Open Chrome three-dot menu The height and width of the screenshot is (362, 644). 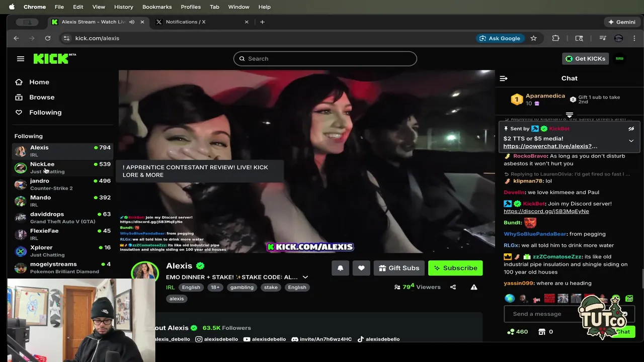634,38
